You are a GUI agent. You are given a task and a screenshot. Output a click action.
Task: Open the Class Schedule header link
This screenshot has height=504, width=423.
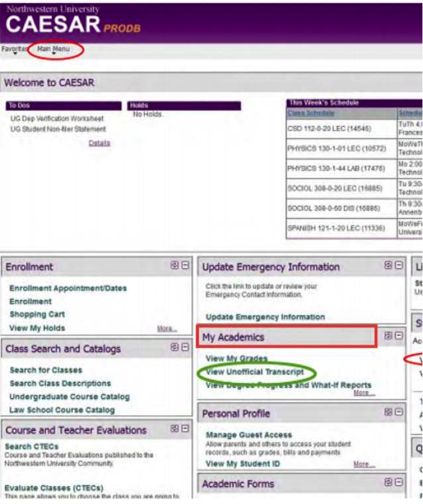tap(311, 113)
